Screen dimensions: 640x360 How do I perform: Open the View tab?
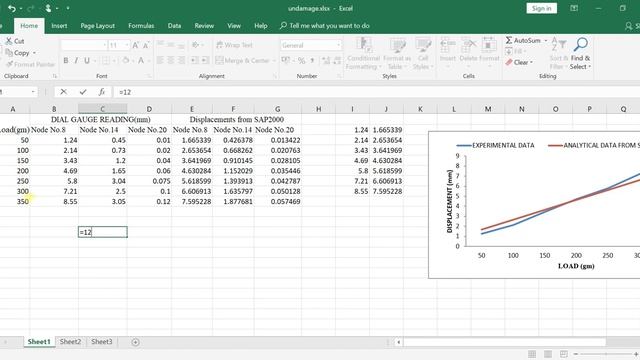tap(234, 26)
